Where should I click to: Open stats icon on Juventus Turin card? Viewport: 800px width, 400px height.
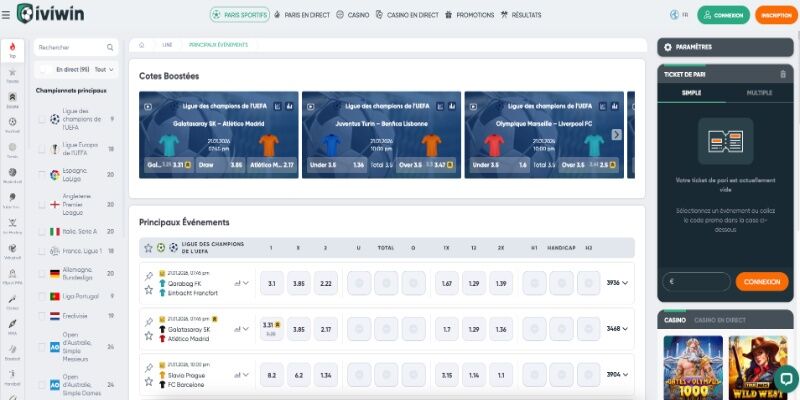[x=452, y=106]
